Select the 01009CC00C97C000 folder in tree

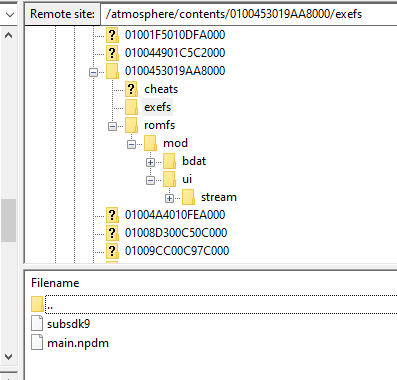(x=177, y=251)
